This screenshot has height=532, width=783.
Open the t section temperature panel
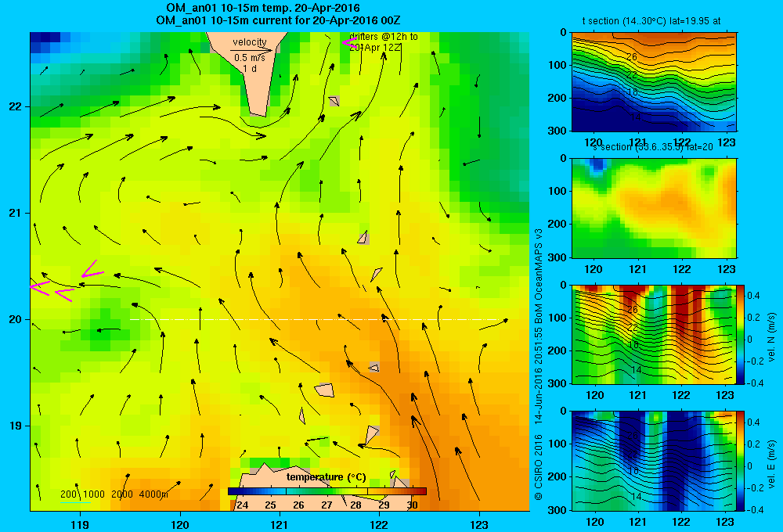tap(654, 82)
